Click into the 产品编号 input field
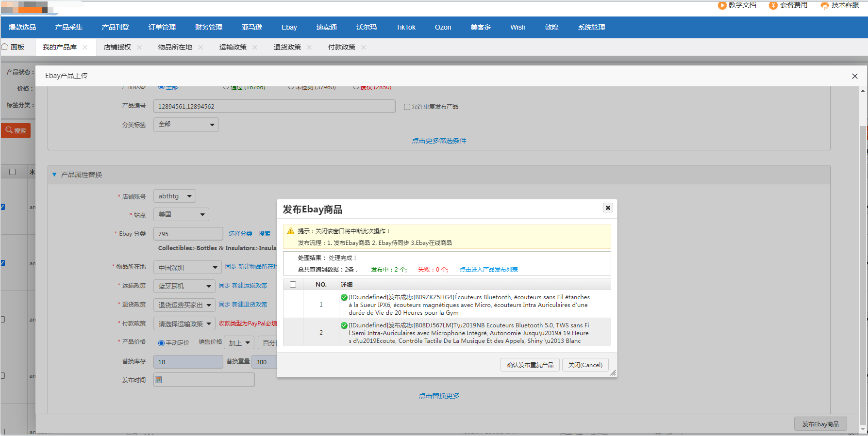 [274, 106]
